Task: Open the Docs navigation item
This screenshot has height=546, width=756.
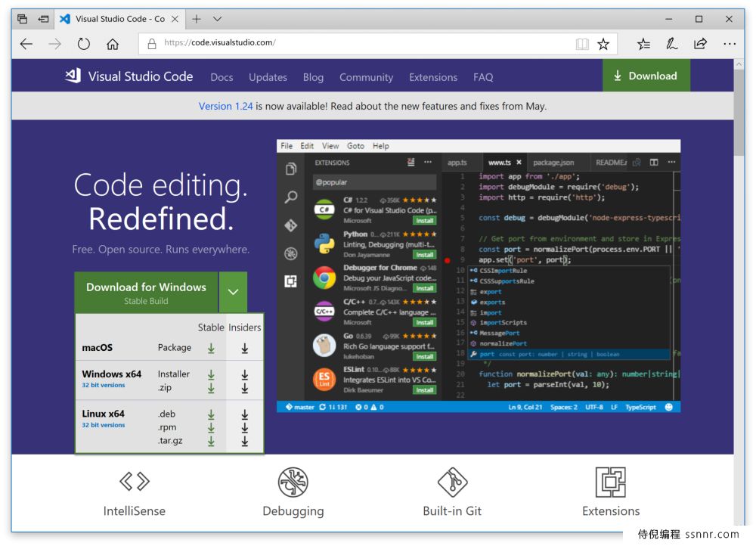Action: coord(222,77)
